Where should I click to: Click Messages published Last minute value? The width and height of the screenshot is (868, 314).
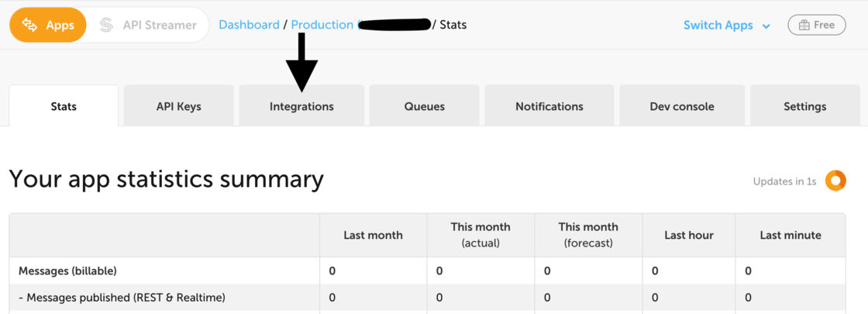point(748,298)
